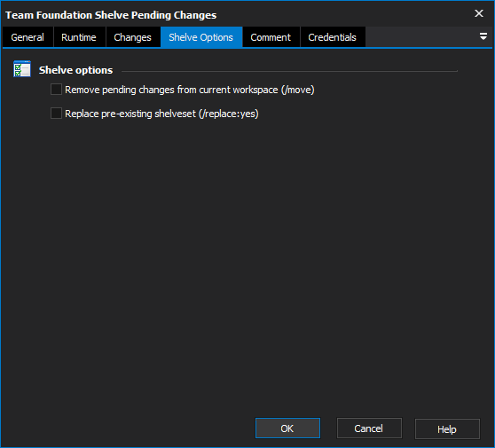Select the Shelve Options tab
Image resolution: width=495 pixels, height=448 pixels.
[x=201, y=37]
